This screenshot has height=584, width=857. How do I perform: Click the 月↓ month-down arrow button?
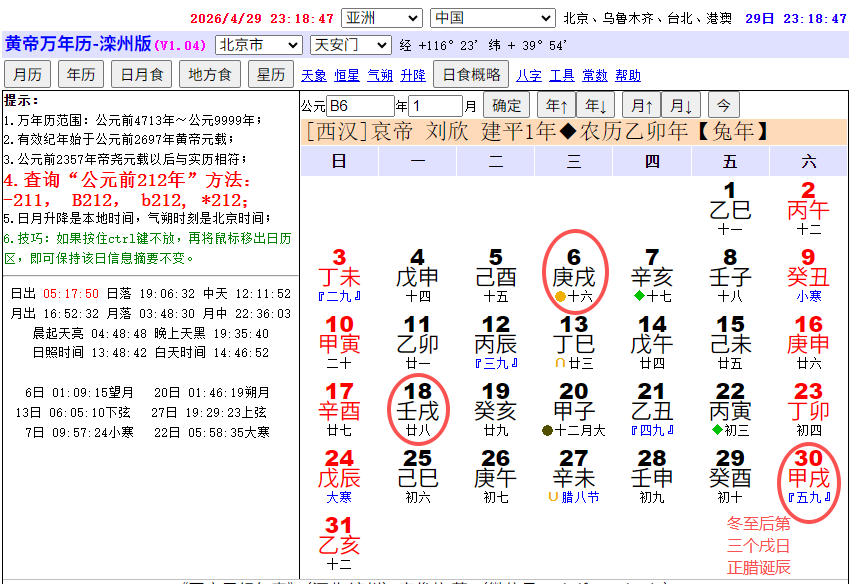coord(681,105)
